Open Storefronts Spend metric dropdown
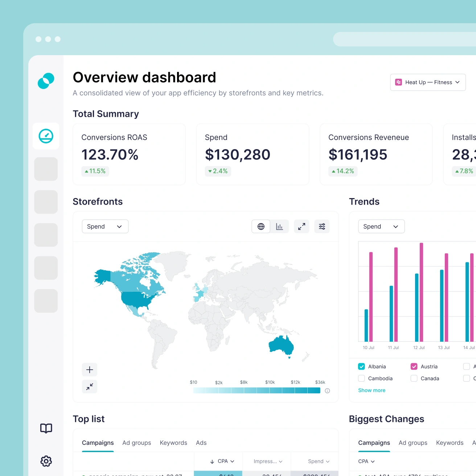Screen dimensions: 476x476 [105, 226]
